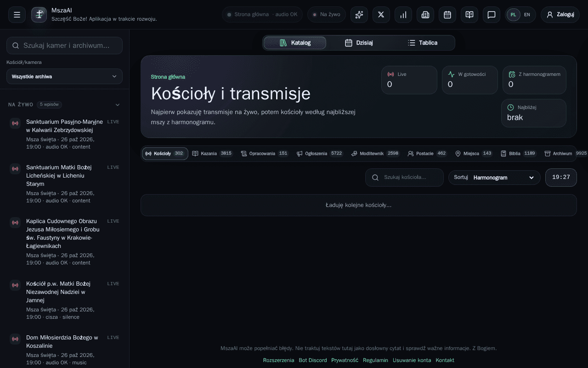The width and height of the screenshot is (588, 368).
Task: Select the Kazania category chip
Action: click(213, 154)
